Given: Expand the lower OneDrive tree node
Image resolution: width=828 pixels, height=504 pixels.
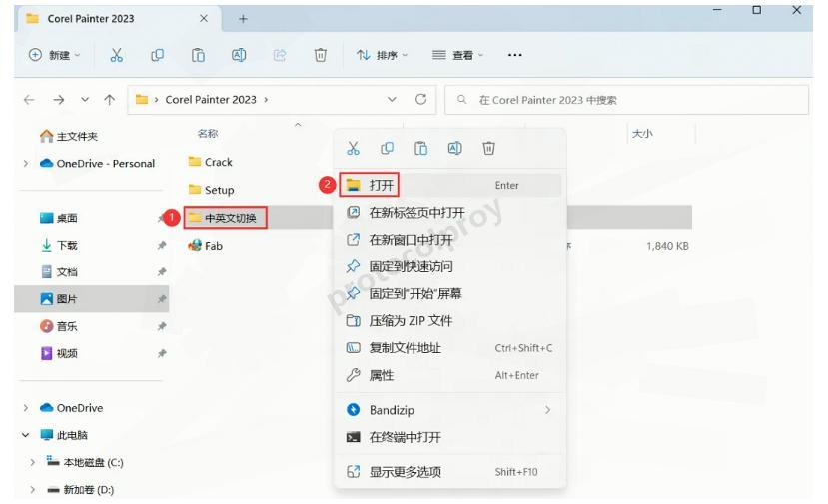Looking at the screenshot, I should 26,408.
